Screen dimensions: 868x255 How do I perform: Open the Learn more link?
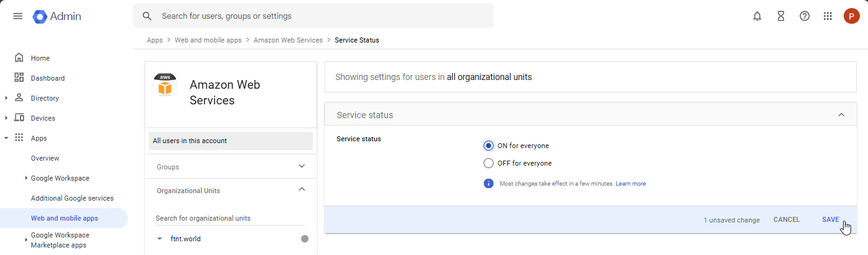[x=630, y=184]
